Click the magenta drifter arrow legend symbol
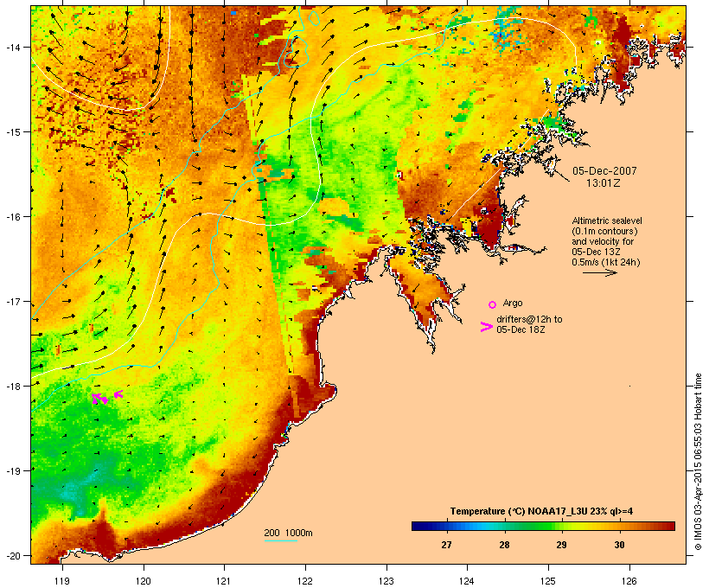 [487, 327]
